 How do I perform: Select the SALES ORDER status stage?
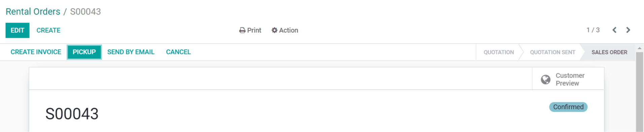[x=609, y=52]
